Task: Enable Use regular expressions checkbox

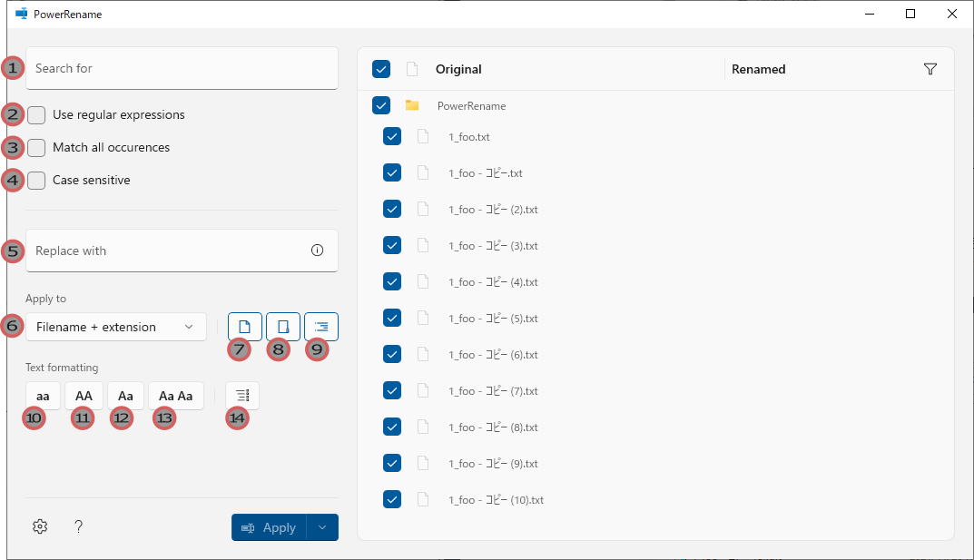Action: point(36,115)
